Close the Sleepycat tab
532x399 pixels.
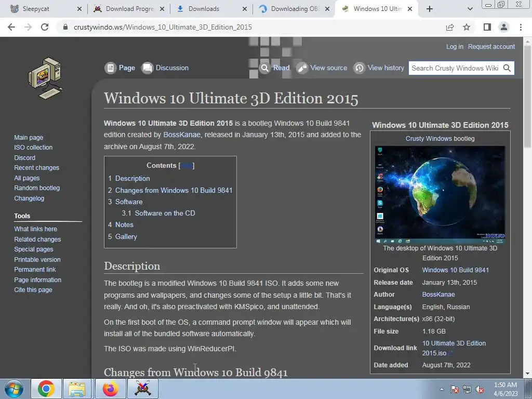click(x=79, y=9)
